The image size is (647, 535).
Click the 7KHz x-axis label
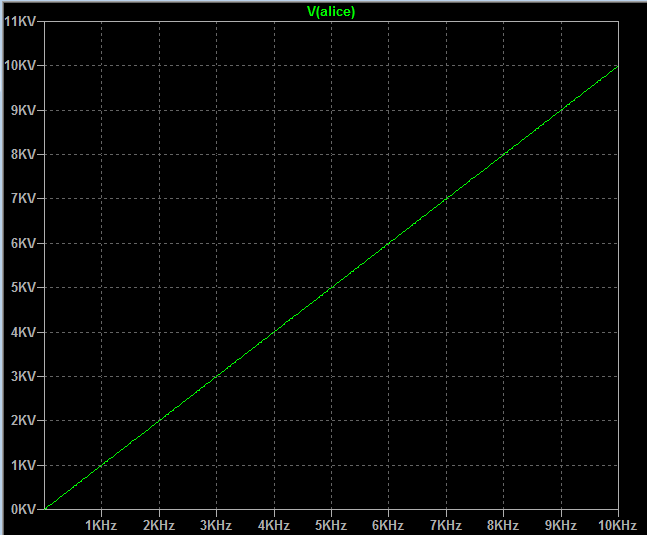pos(446,525)
